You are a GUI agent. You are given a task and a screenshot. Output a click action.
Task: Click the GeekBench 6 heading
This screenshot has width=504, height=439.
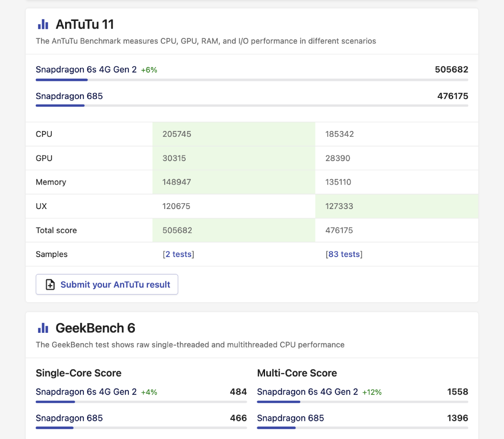(x=95, y=328)
